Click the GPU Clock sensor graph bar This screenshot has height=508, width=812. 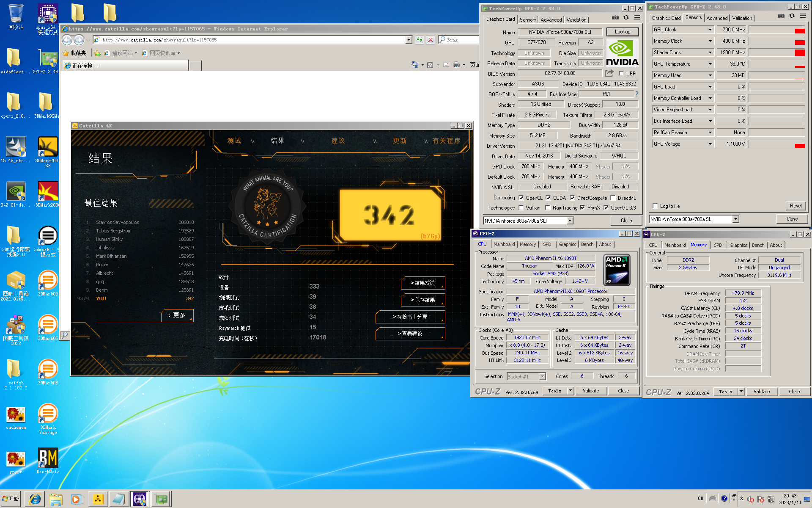776,30
